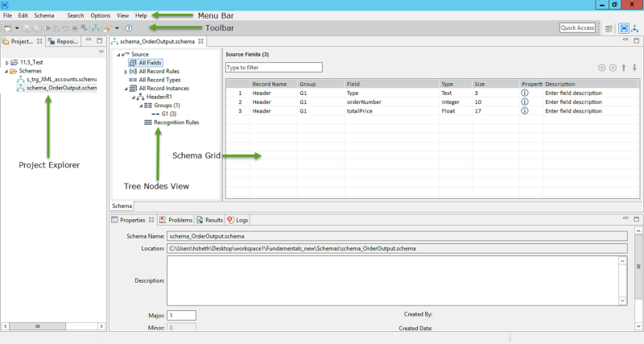Expand the All Record Rules node
Image resolution: width=644 pixels, height=344 pixels.
coord(126,72)
